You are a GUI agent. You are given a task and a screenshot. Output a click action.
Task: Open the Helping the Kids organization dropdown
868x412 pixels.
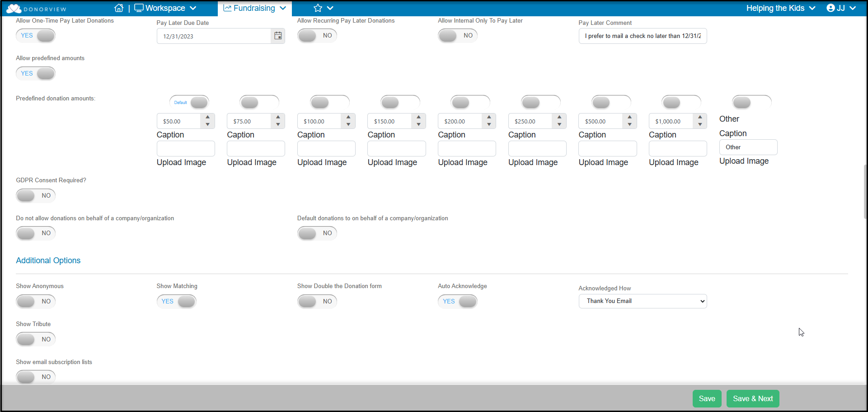(x=781, y=8)
